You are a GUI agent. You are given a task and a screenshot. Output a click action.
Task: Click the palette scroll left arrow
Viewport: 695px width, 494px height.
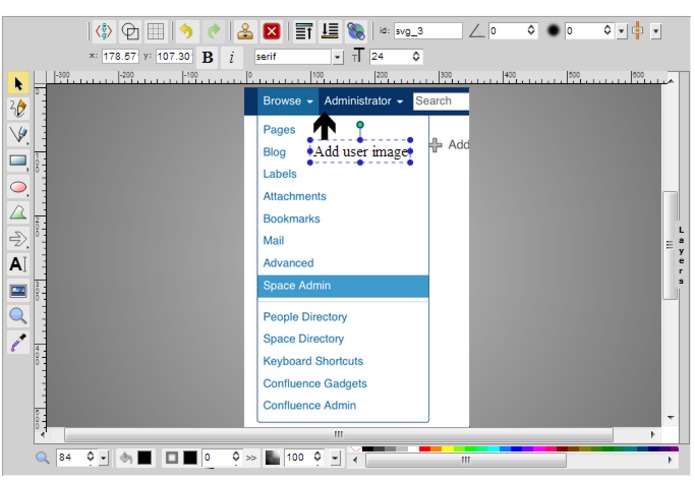[355, 460]
